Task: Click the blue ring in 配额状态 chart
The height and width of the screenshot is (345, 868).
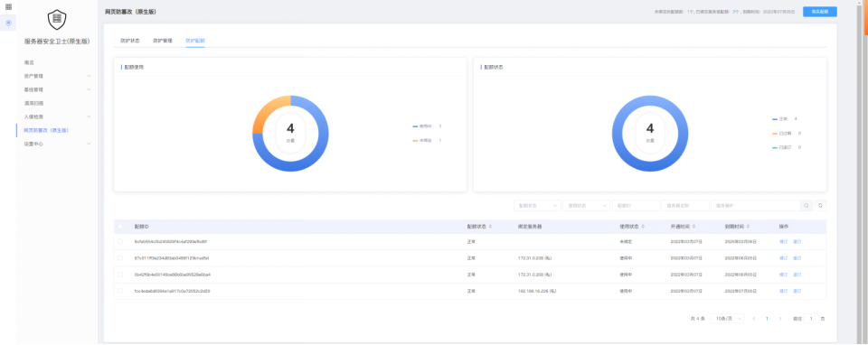Action: click(x=650, y=167)
